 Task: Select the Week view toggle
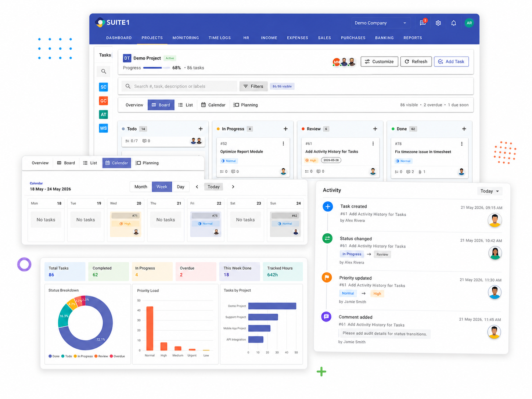click(162, 187)
